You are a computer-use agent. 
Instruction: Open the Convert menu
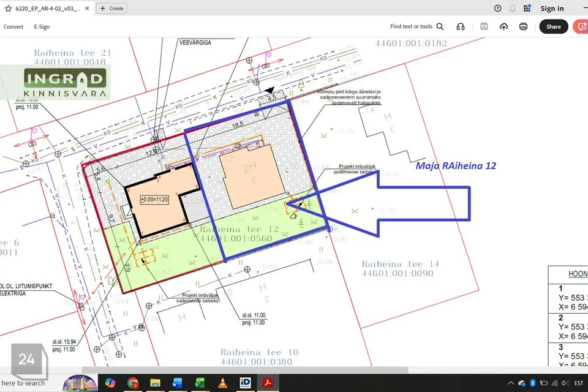pos(13,27)
